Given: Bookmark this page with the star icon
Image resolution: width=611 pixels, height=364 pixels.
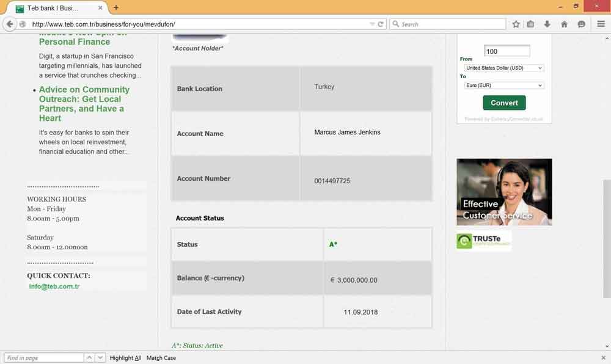Looking at the screenshot, I should coord(516,24).
